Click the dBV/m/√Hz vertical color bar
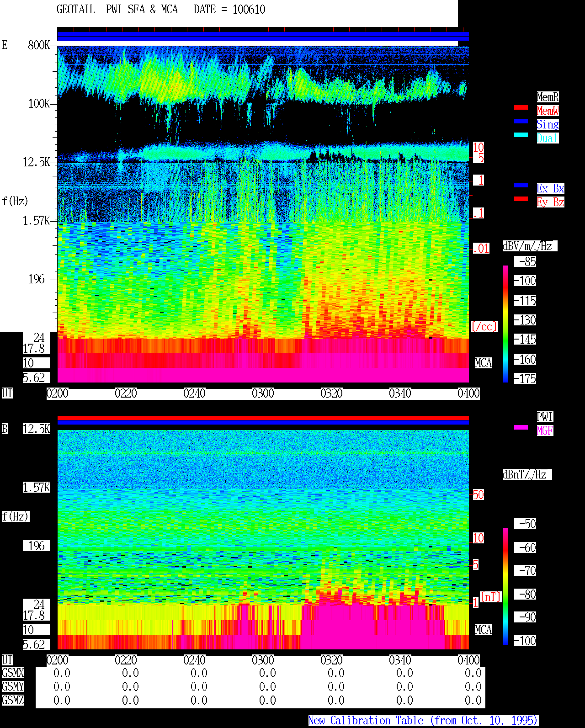The image size is (585, 728). point(505,324)
